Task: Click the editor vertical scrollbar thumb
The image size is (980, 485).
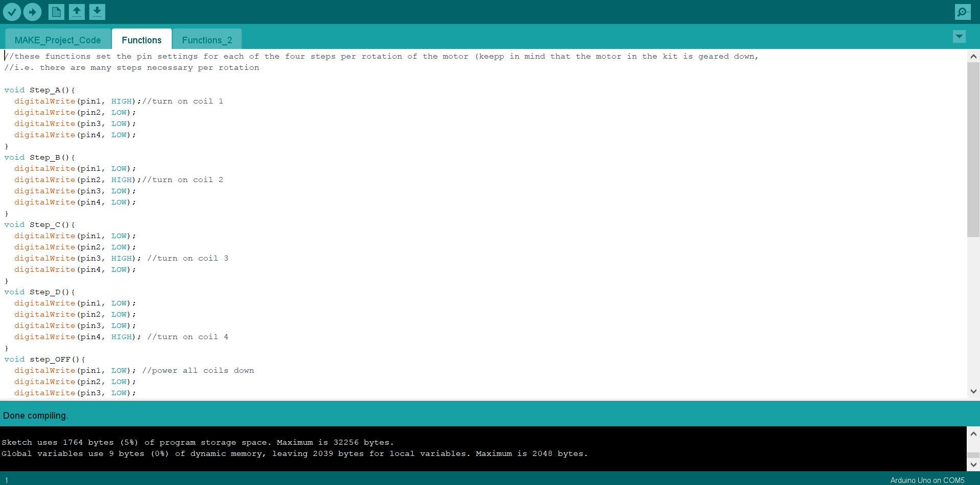Action: click(x=973, y=149)
